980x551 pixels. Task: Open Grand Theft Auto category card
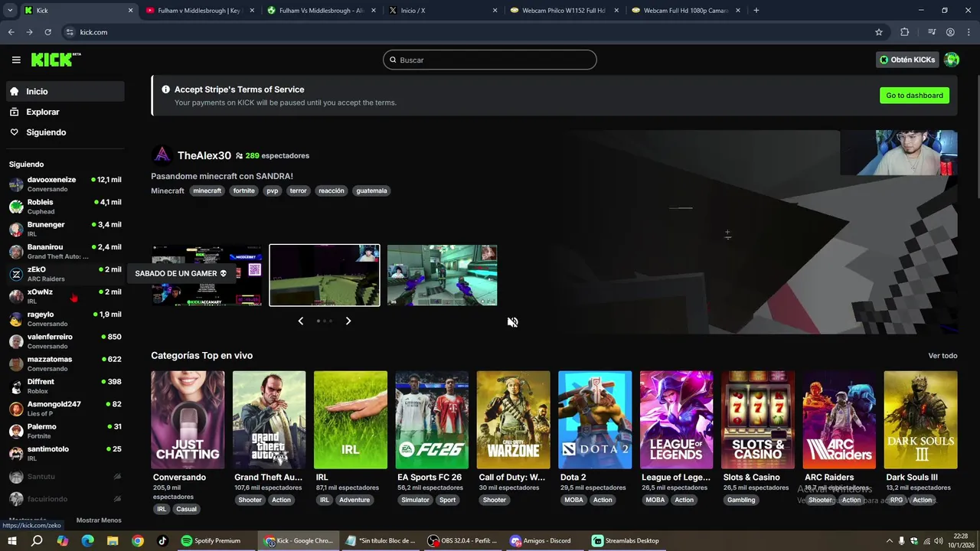click(x=269, y=420)
